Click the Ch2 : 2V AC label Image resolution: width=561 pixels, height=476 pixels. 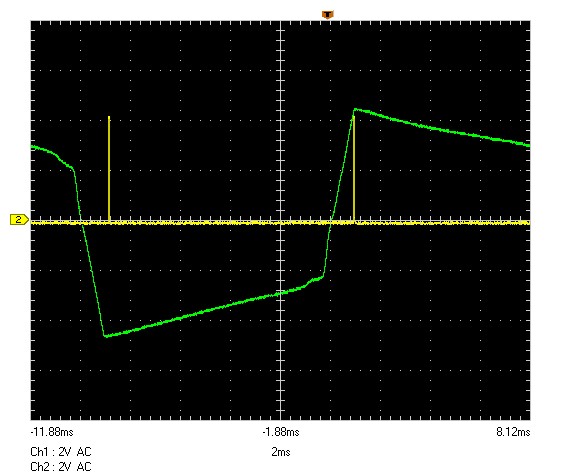61,467
